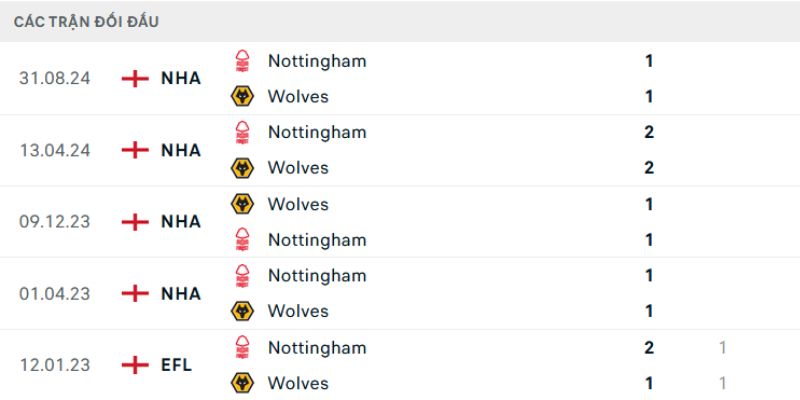800x400 pixels.
Task: Open Wolves team name in 09.12.23 match
Action: (298, 204)
